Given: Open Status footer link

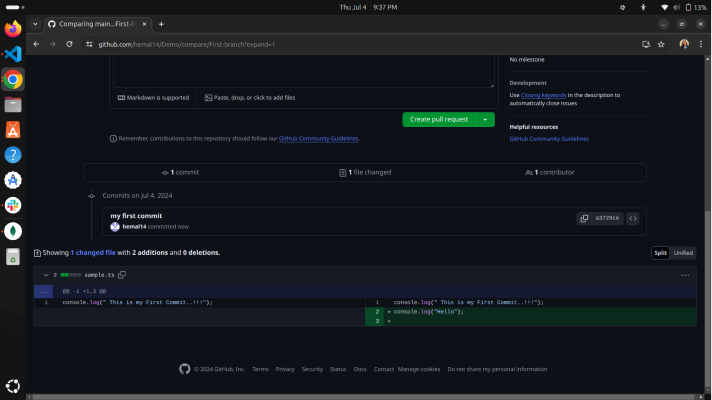Looking at the screenshot, I should point(338,369).
